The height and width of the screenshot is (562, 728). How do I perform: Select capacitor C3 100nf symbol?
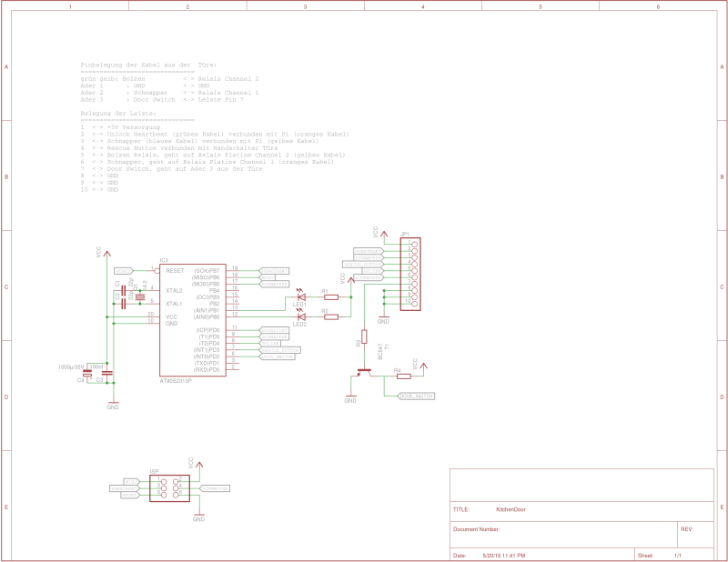click(106, 373)
